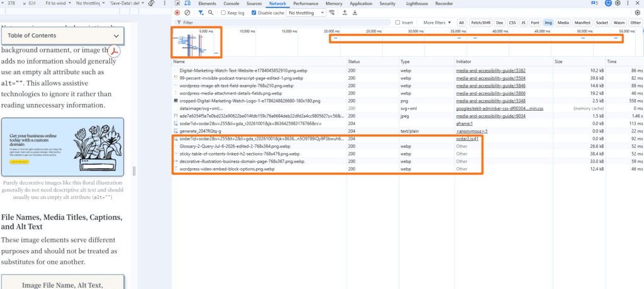Click the red PDF icon on page
644x289 pixels.
click(x=114, y=51)
